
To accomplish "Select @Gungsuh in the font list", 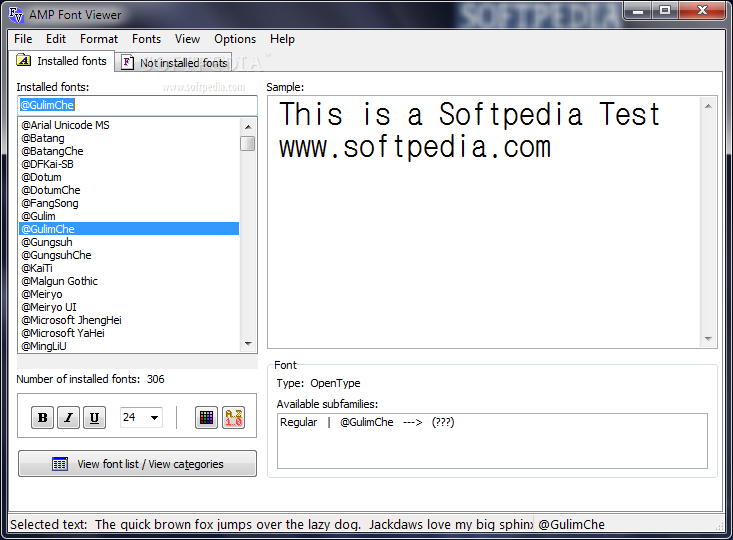I will (x=129, y=242).
